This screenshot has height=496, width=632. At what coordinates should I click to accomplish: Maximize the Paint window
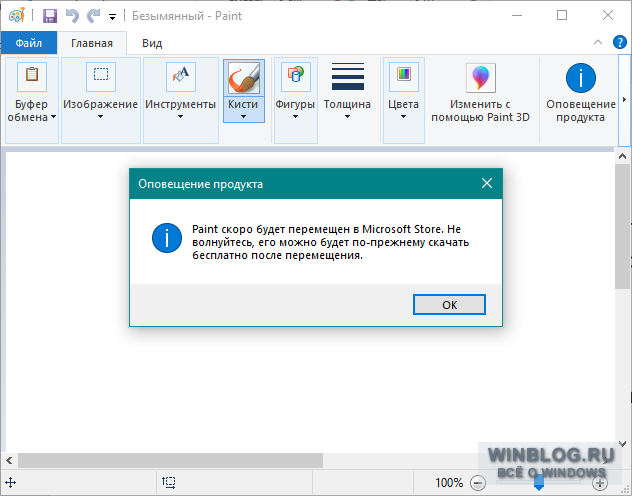click(562, 15)
